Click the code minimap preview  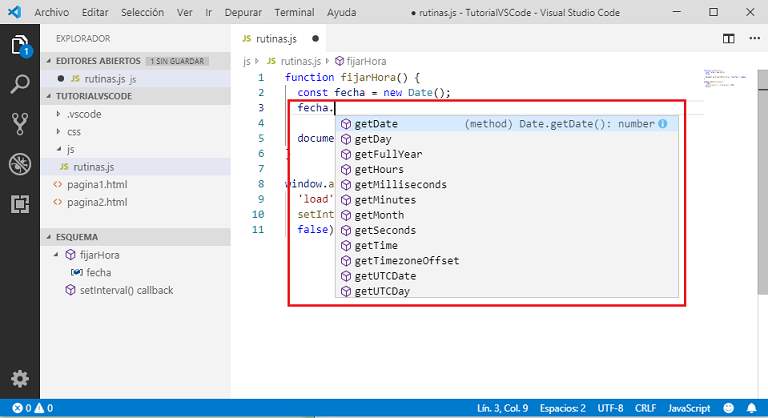click(x=726, y=78)
